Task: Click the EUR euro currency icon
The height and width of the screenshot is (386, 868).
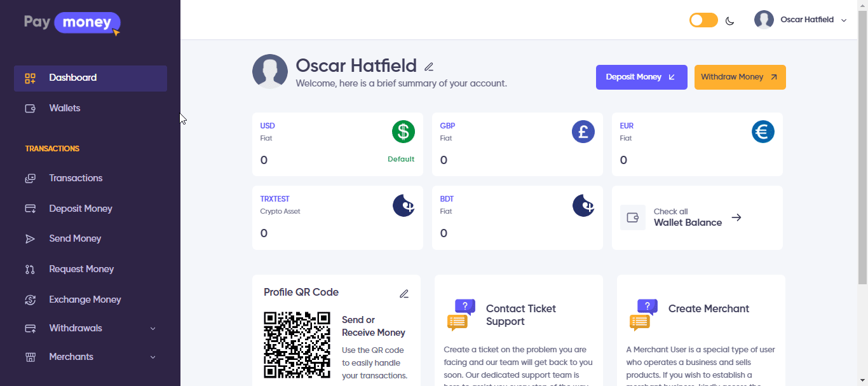Action: 763,132
